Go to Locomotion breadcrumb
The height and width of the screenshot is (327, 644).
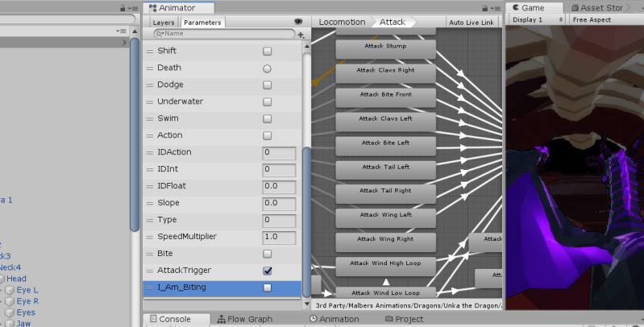point(342,23)
